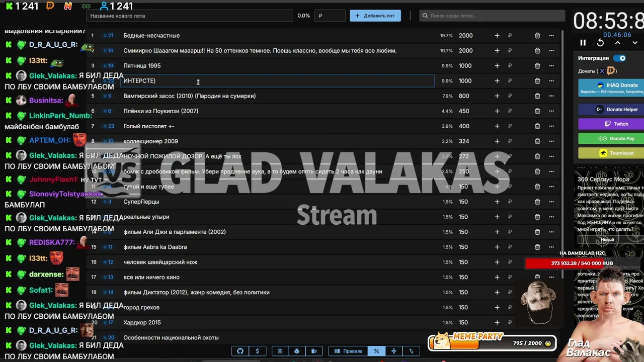
Task: Connect the Twitch integration
Action: [x=611, y=124]
